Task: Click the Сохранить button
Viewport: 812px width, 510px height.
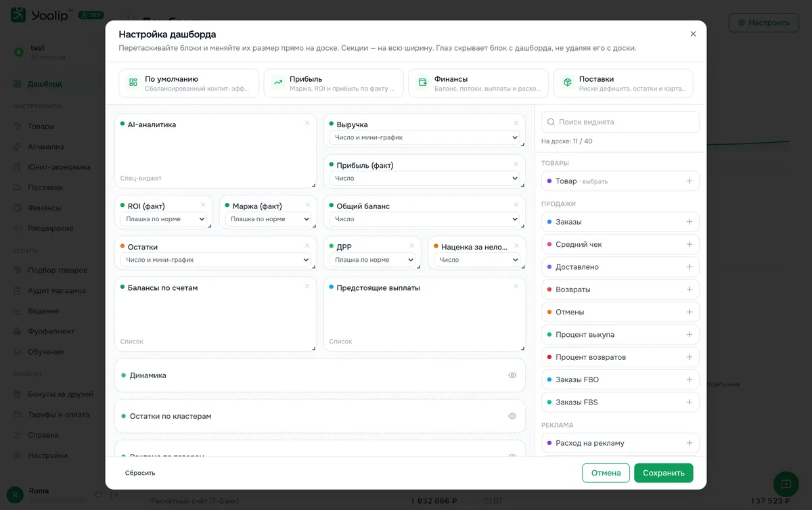Action: [x=664, y=473]
